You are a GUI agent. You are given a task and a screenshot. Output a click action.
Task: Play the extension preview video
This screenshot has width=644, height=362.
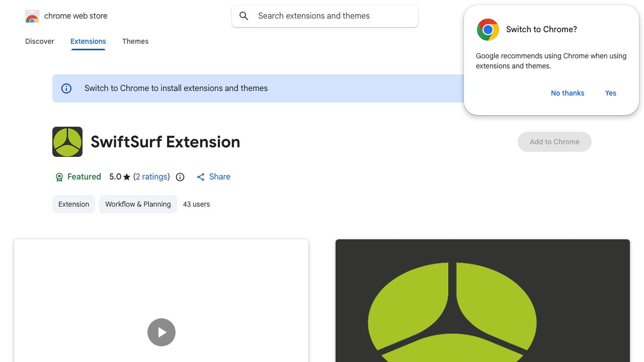(x=162, y=332)
